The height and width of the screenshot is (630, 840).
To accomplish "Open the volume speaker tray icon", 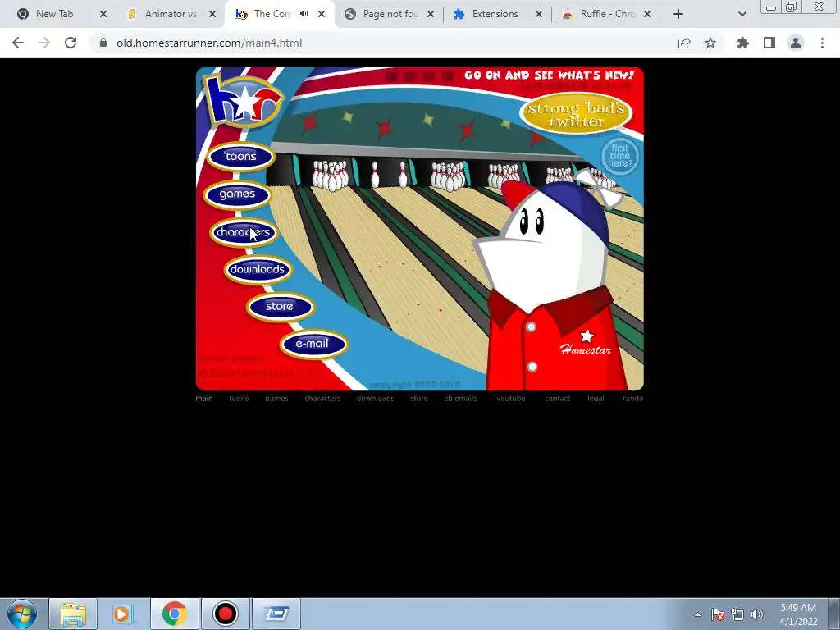I will 757,614.
